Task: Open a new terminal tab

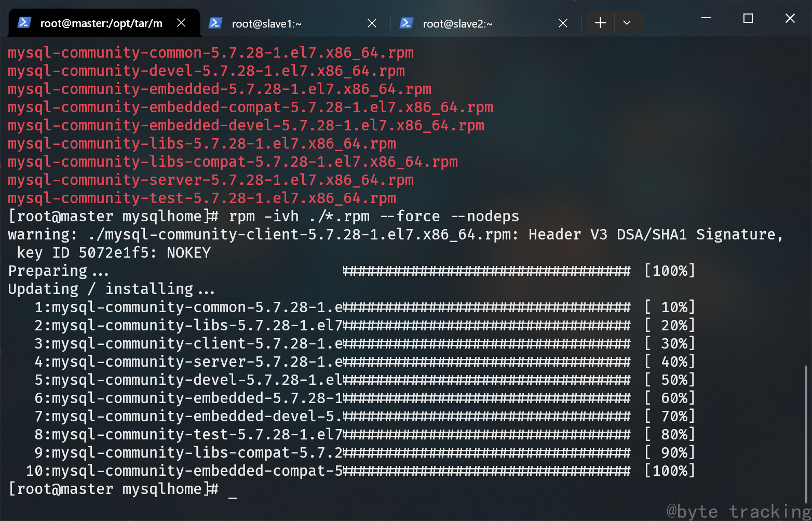Action: click(x=600, y=23)
